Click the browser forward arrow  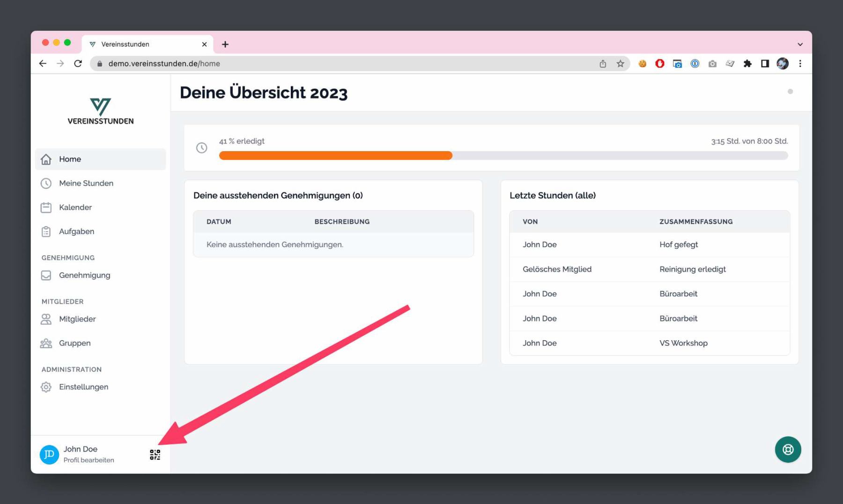click(x=60, y=63)
